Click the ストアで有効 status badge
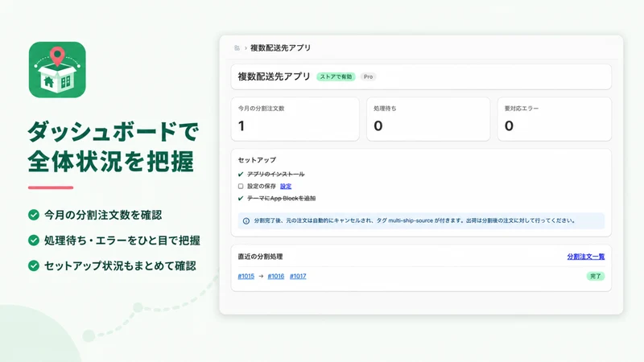The width and height of the screenshot is (644, 362). pyautogui.click(x=336, y=76)
